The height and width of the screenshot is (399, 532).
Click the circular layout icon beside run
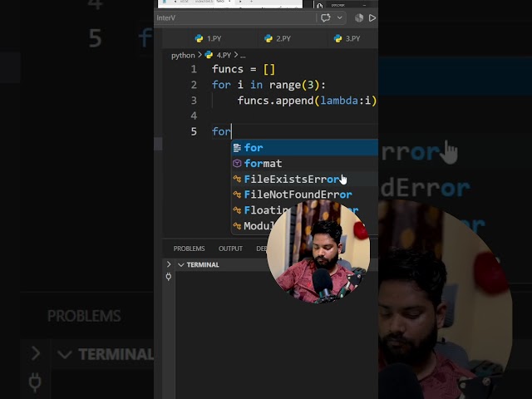359,18
